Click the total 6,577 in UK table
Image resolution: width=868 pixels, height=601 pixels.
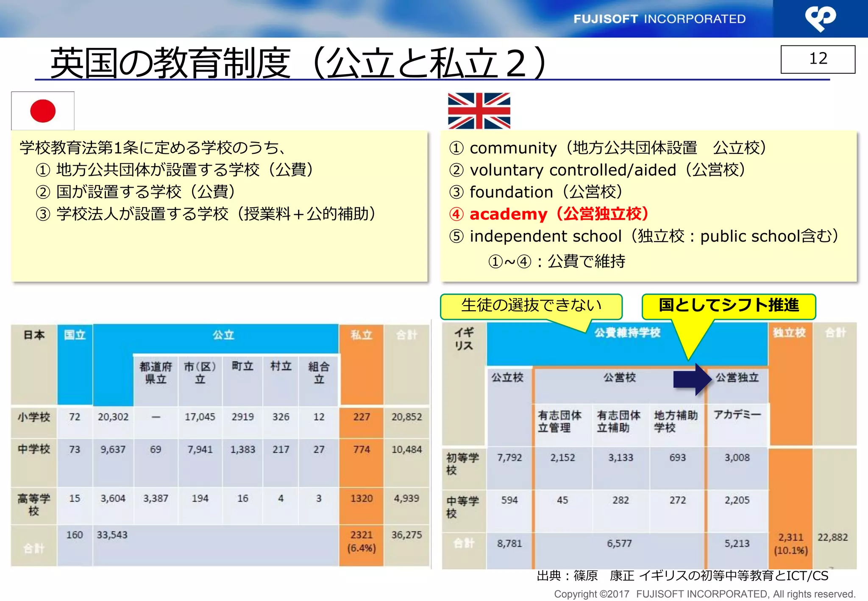(619, 543)
